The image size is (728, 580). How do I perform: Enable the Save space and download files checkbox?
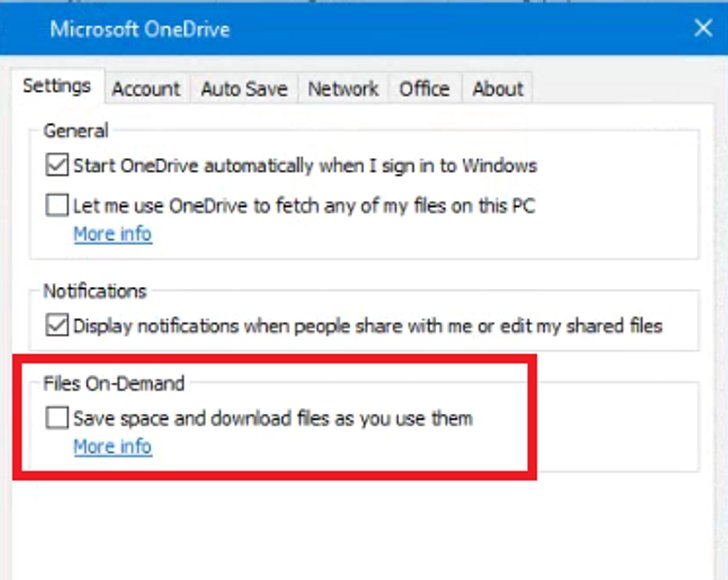coord(57,417)
